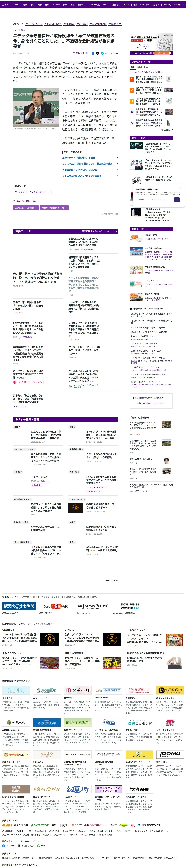Open the 発言小町 navigation item

click(x=167, y=5)
